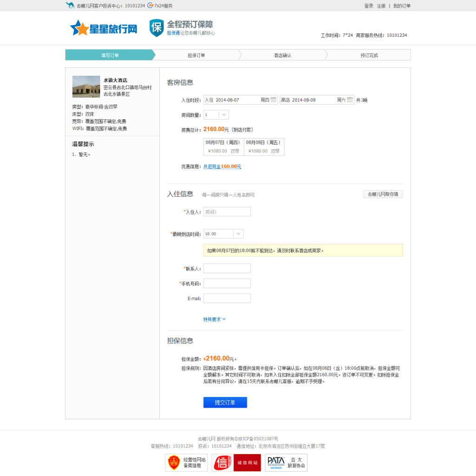Image resolution: width=476 pixels, height=476 pixels.
Task: Click the 担保通 link under guarantee heading
Action: click(x=173, y=33)
